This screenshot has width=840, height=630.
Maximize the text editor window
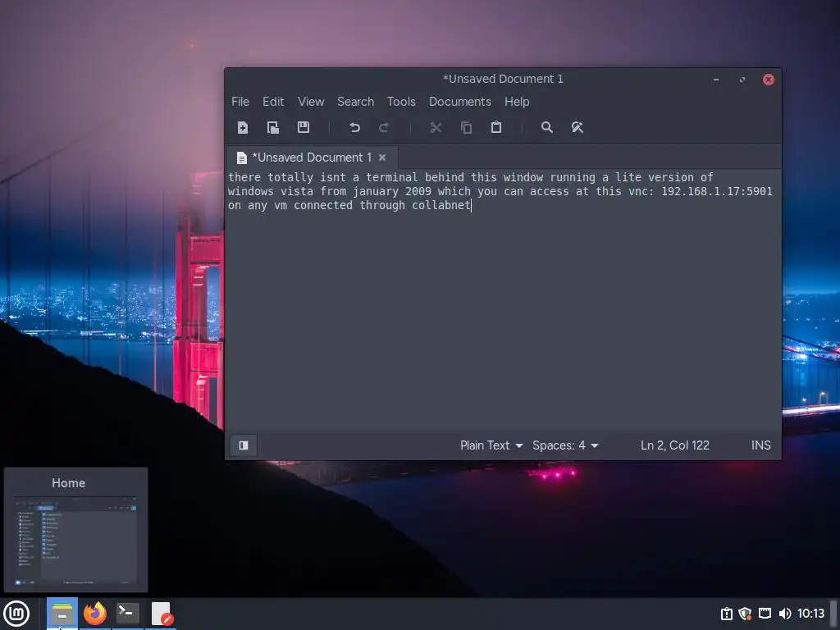click(742, 80)
